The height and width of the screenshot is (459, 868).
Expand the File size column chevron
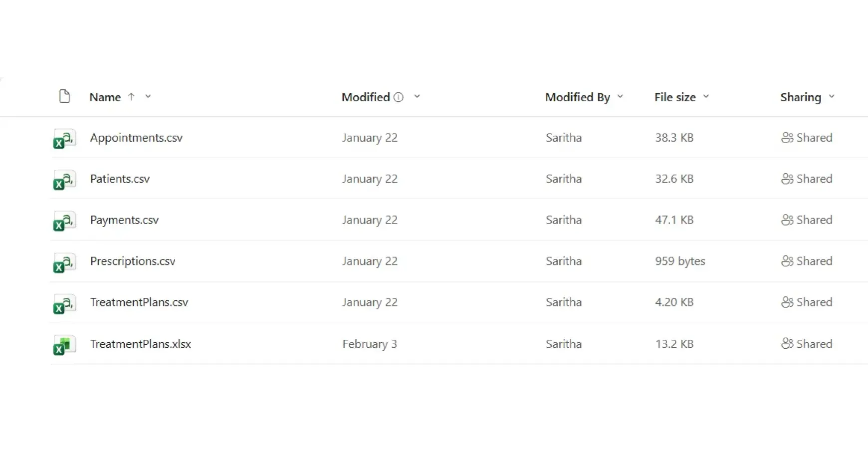tap(706, 96)
